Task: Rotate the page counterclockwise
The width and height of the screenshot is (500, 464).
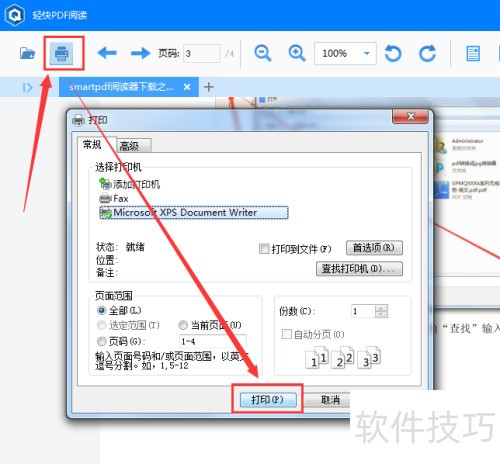Action: (x=393, y=53)
